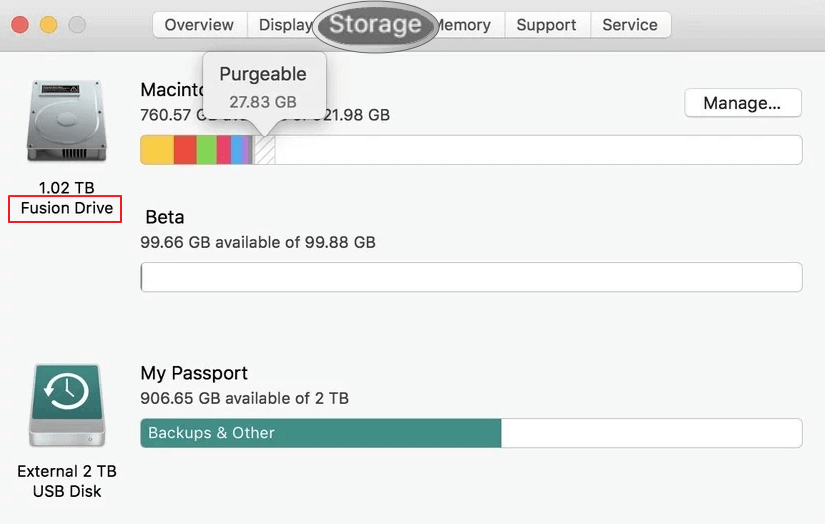Image resolution: width=825 pixels, height=524 pixels.
Task: Click the blue segment of the storage bar
Action: (238, 150)
